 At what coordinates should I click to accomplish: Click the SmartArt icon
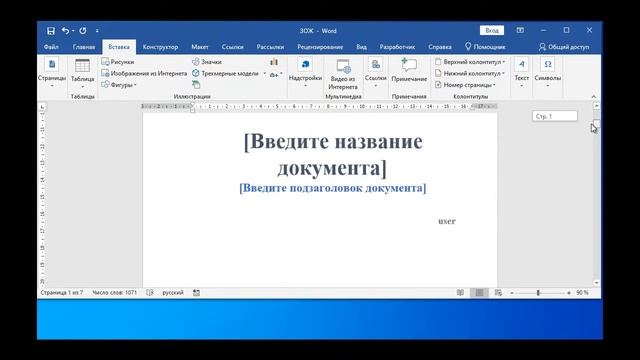(x=196, y=85)
